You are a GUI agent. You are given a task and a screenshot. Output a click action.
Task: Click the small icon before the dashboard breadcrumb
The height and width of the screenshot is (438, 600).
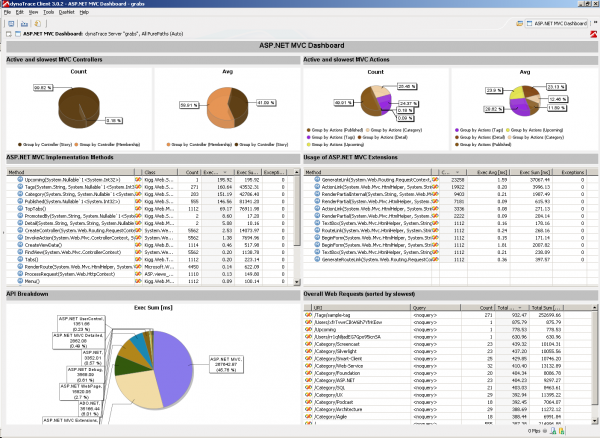pos(9,34)
